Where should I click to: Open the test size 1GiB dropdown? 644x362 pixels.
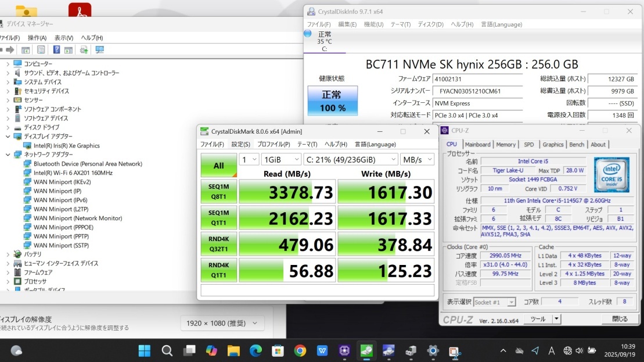281,159
